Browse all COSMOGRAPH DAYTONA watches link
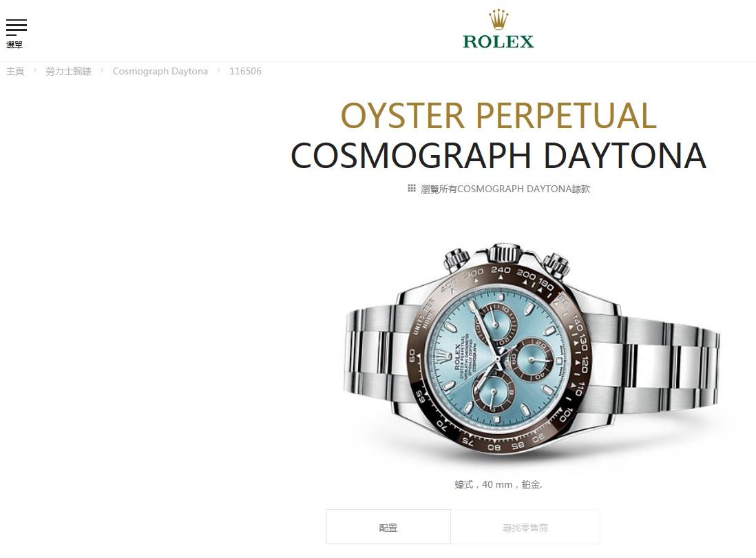This screenshot has height=558, width=756. click(505, 189)
